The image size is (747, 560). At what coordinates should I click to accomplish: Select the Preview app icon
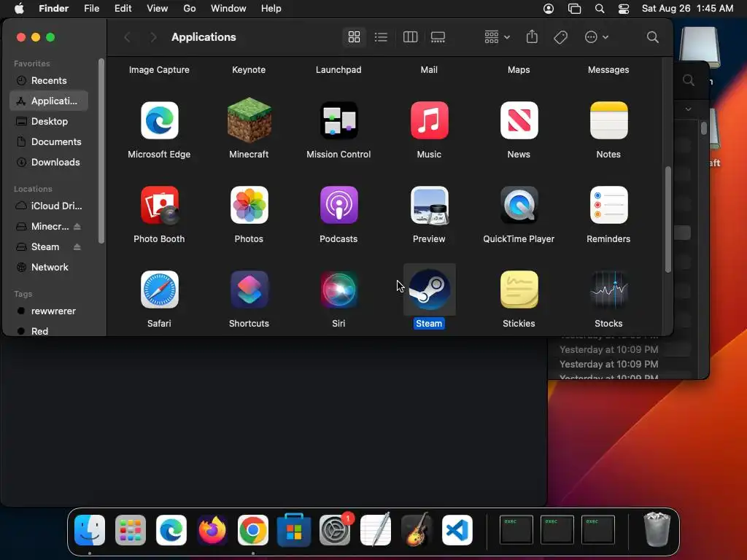(x=429, y=205)
